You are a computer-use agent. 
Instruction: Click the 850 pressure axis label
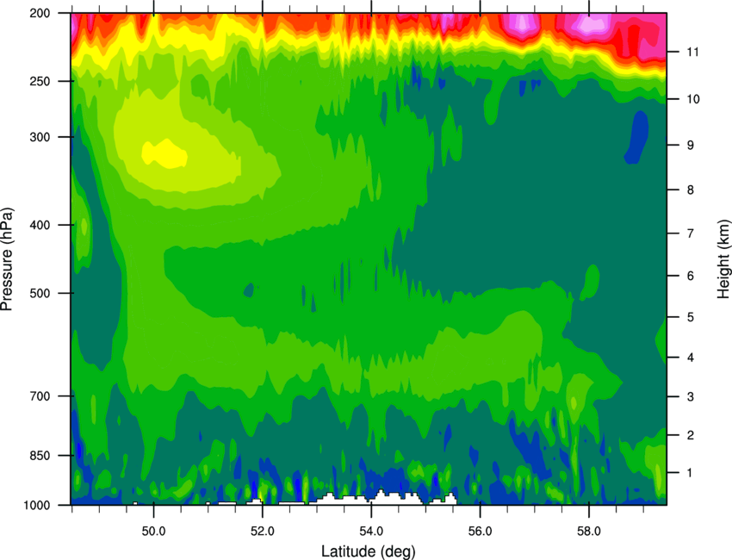(40, 456)
